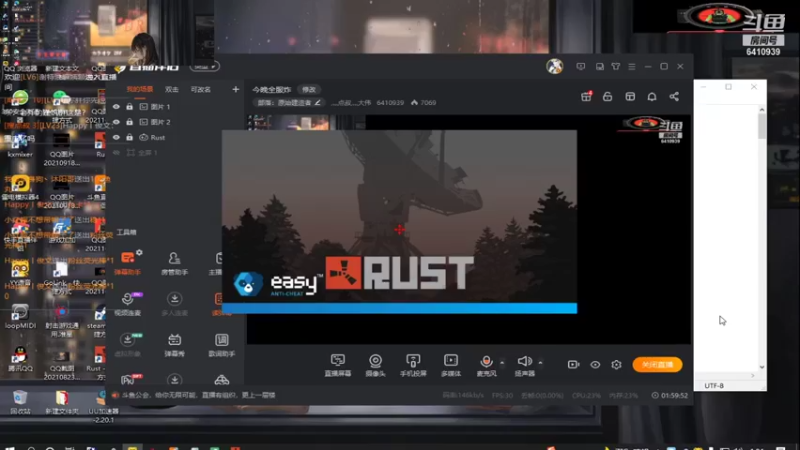Toggle the preview eye icon

[595, 364]
